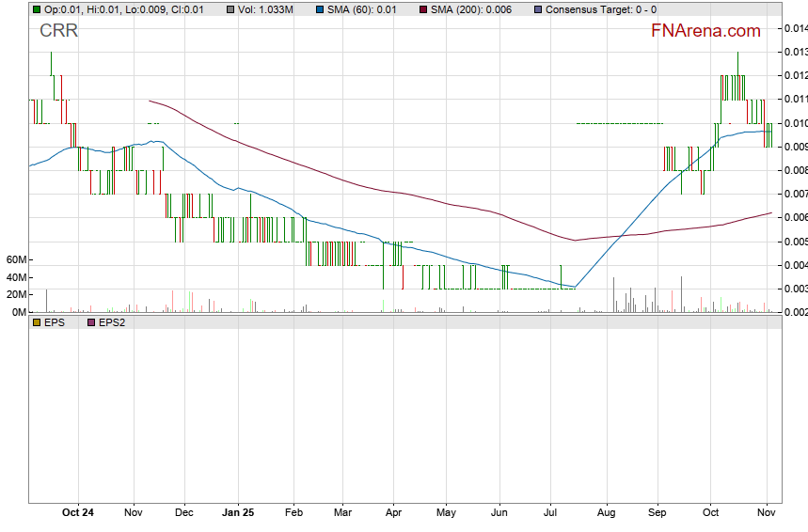Click the 60M volume axis label
The image size is (808, 532).
pos(14,259)
